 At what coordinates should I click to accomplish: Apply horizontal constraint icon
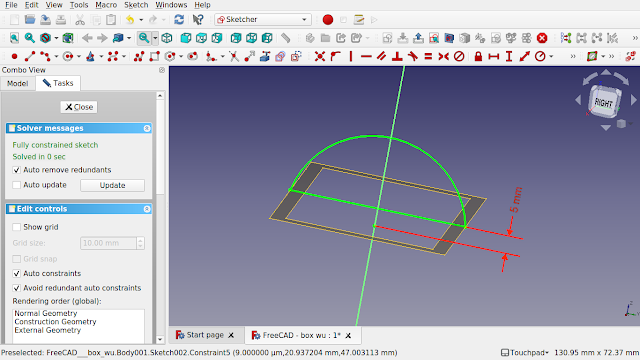pos(366,56)
